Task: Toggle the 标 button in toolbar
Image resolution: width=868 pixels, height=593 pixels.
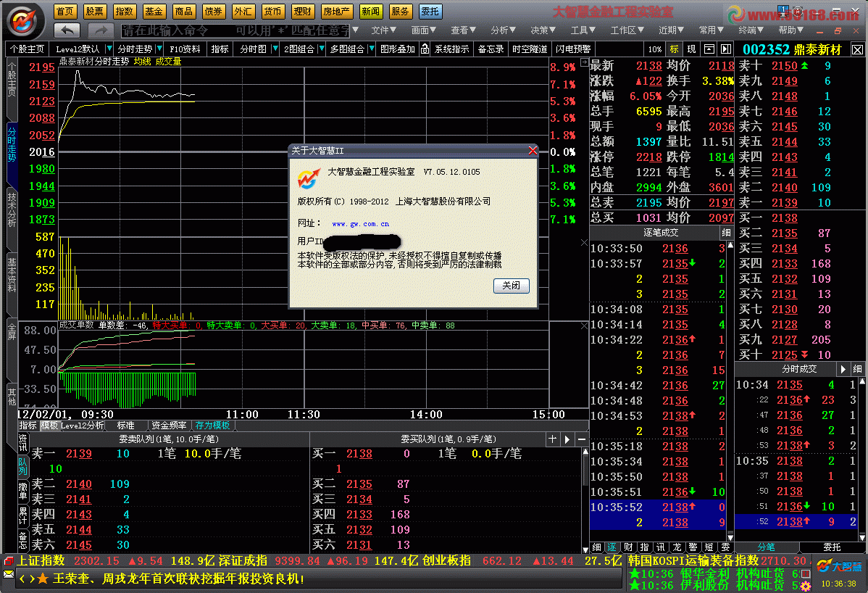Action: [675, 49]
